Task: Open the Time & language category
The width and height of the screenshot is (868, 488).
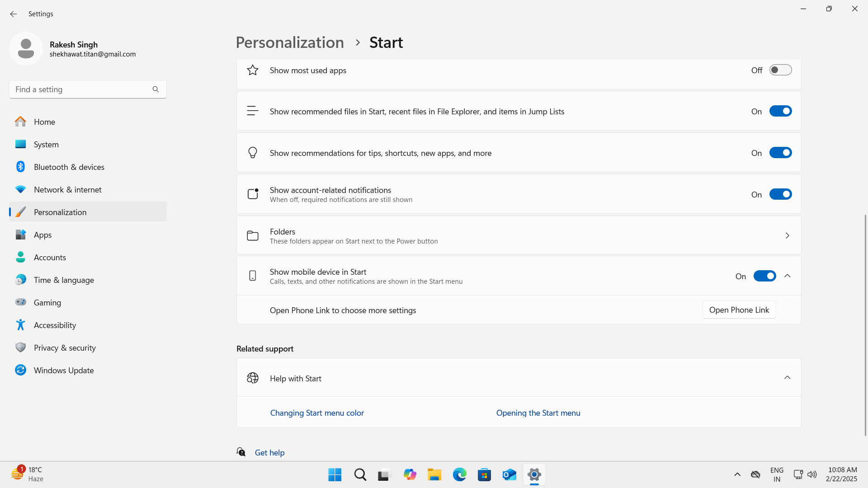Action: 64,280
